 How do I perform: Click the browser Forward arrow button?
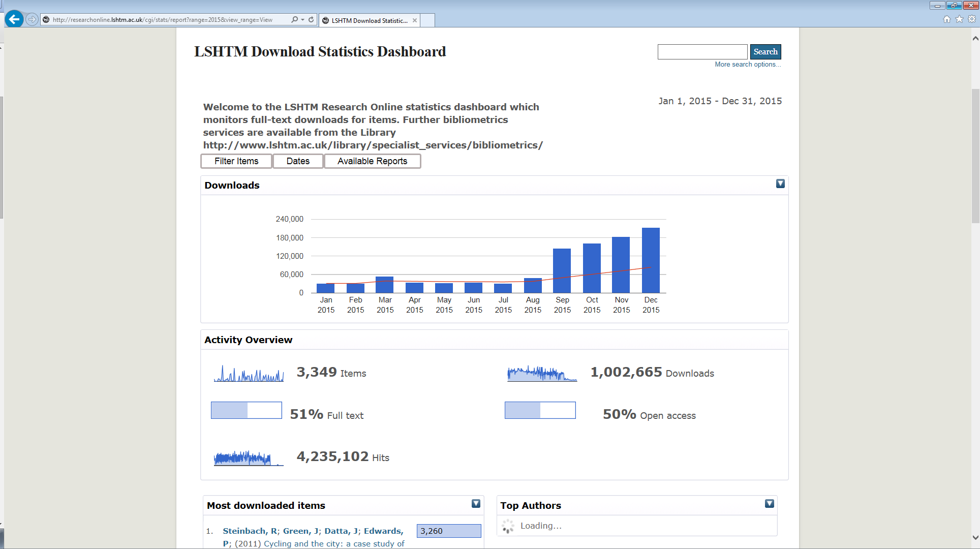coord(32,19)
